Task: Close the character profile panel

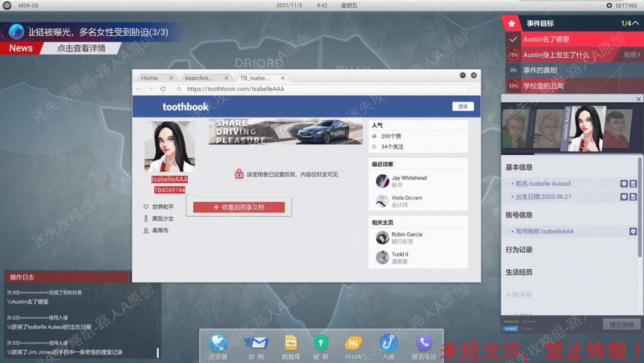Action: tap(638, 99)
